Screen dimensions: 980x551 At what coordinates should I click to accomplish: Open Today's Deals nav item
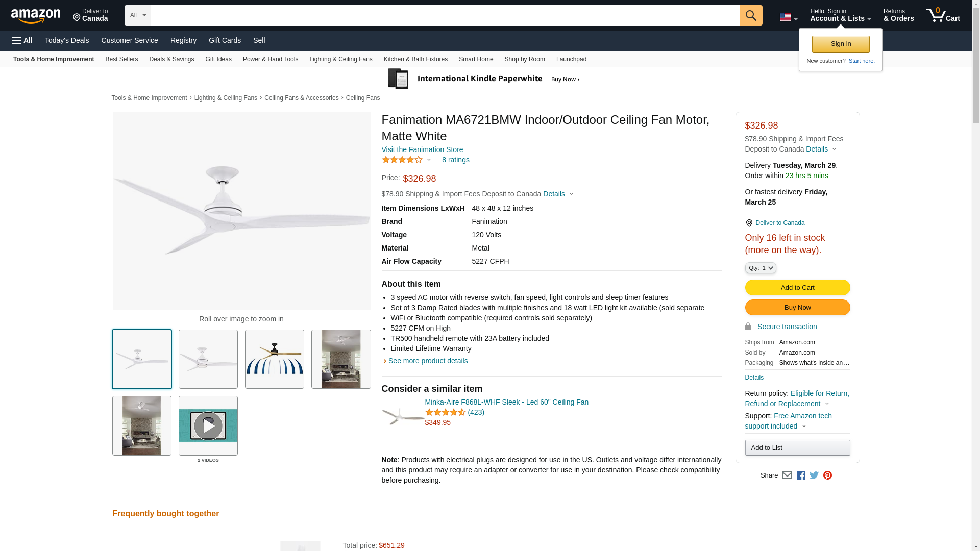[67, 40]
